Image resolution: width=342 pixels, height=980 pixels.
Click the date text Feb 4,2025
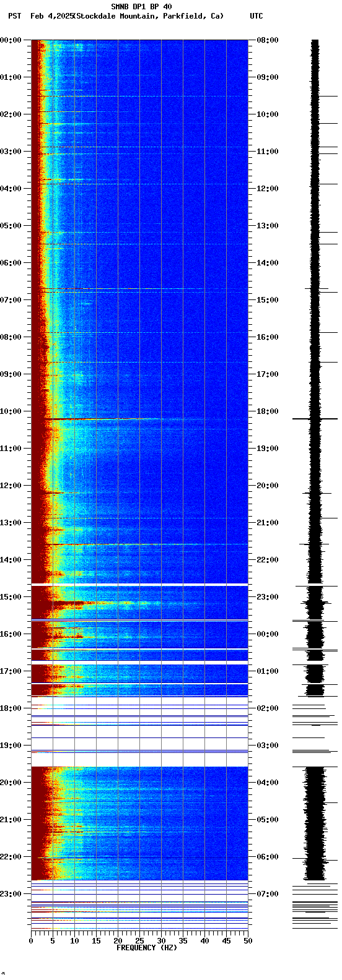[51, 16]
